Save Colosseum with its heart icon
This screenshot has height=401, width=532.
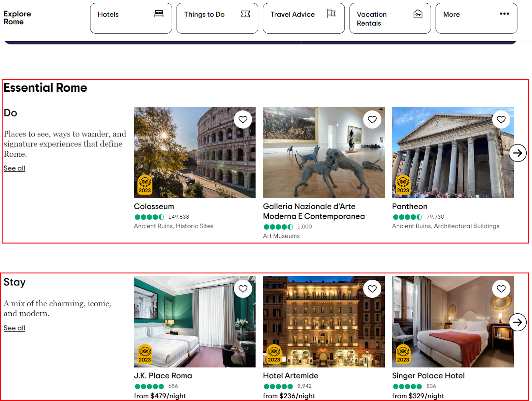click(243, 120)
